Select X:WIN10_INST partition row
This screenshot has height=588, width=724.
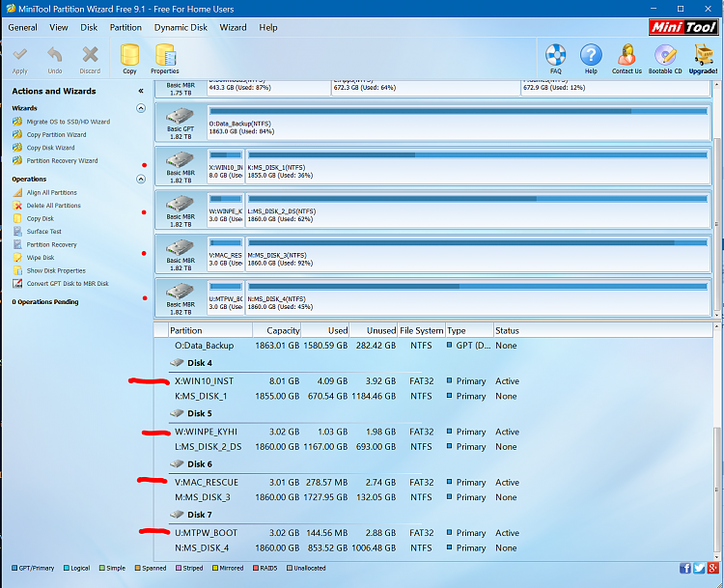347,381
